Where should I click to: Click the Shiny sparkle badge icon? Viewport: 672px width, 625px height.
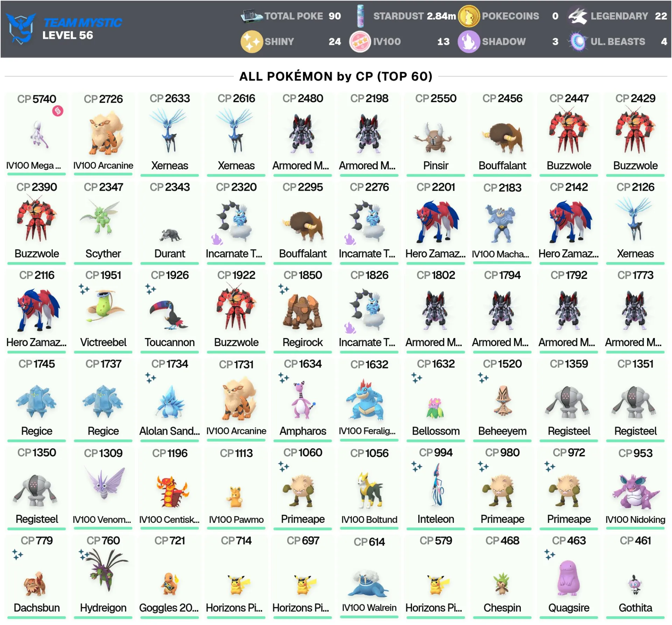tap(252, 42)
